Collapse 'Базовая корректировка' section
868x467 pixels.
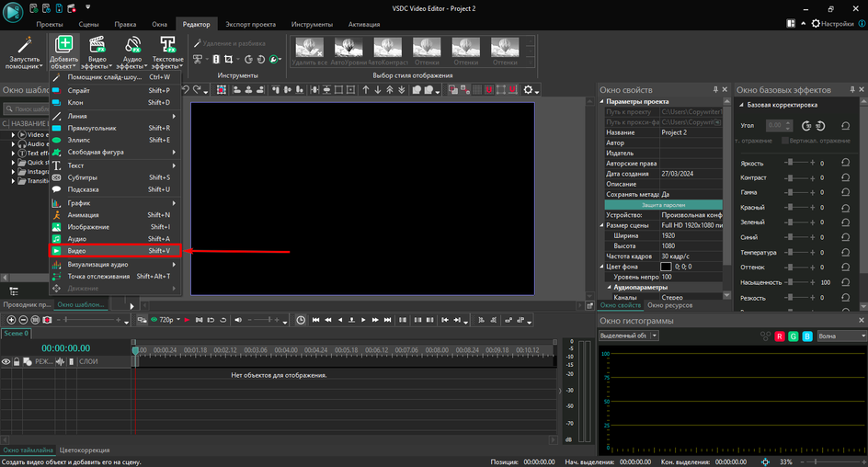742,105
